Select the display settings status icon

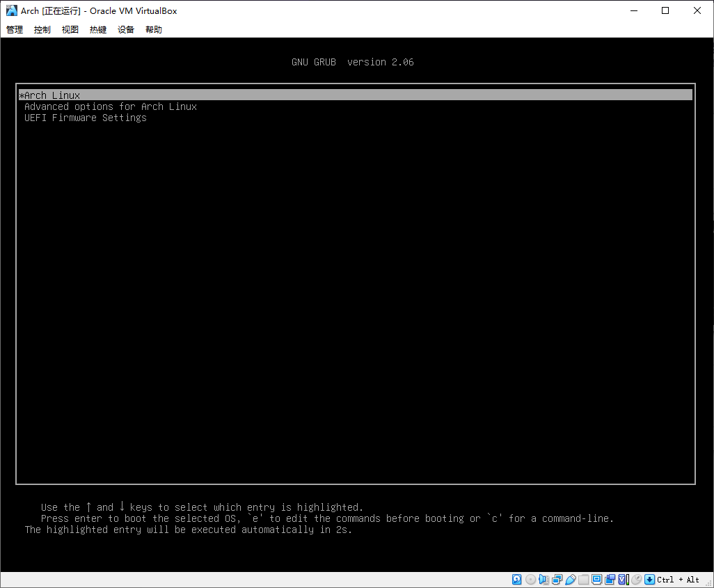point(596,579)
